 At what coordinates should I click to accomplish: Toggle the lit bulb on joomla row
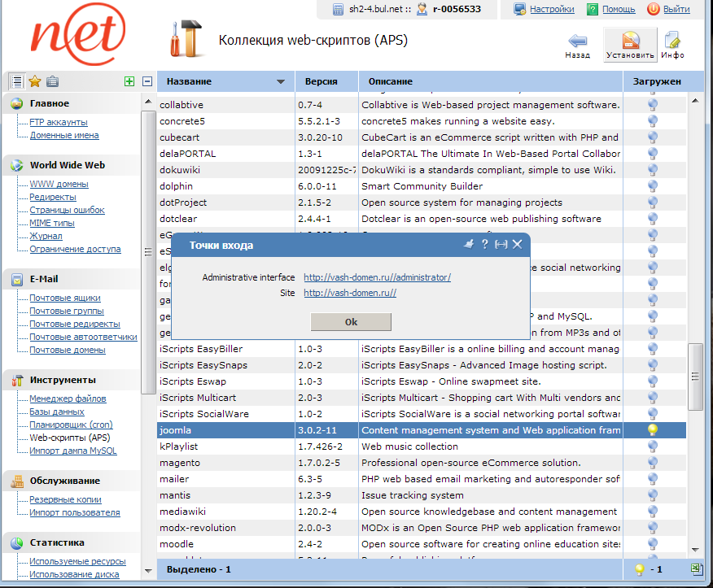pos(652,430)
